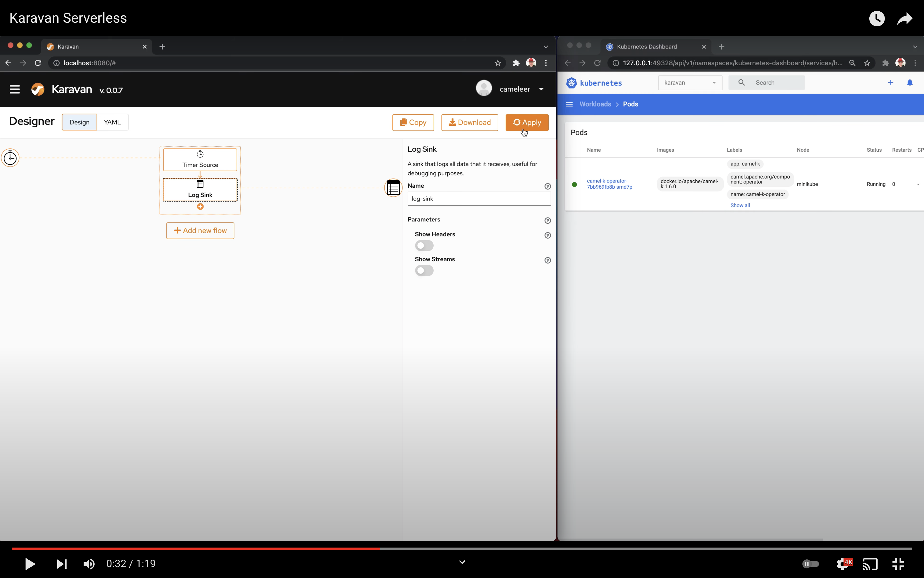This screenshot has width=924, height=578.
Task: Click the Apply button
Action: pyautogui.click(x=526, y=122)
